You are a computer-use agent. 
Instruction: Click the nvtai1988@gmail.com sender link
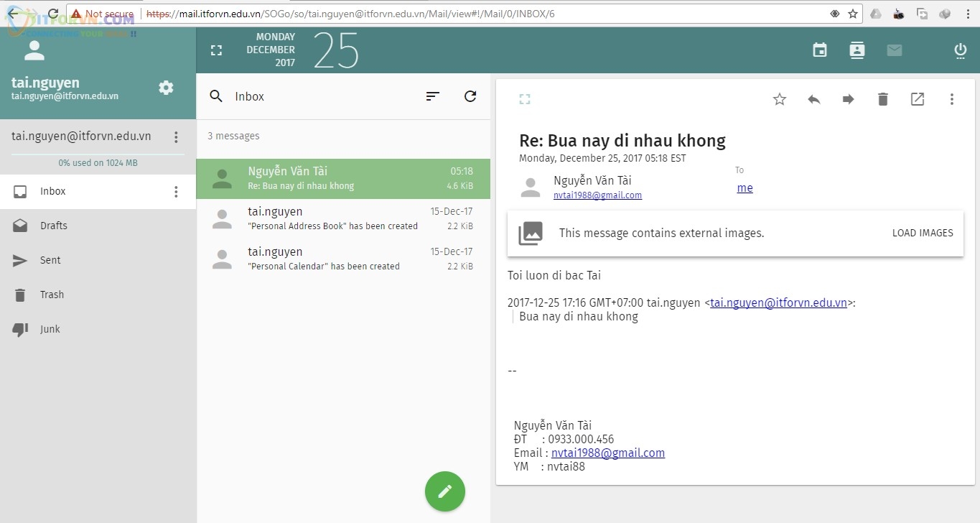[x=597, y=195]
